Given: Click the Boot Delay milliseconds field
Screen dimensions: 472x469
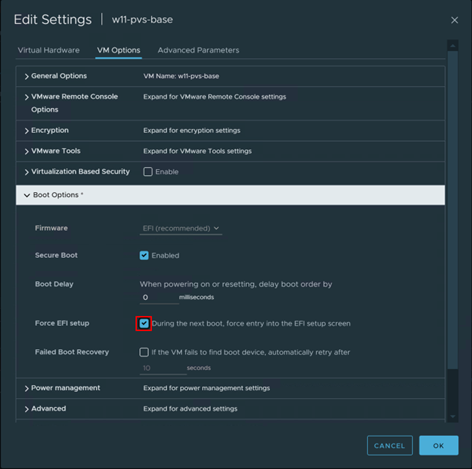Looking at the screenshot, I should (x=159, y=297).
